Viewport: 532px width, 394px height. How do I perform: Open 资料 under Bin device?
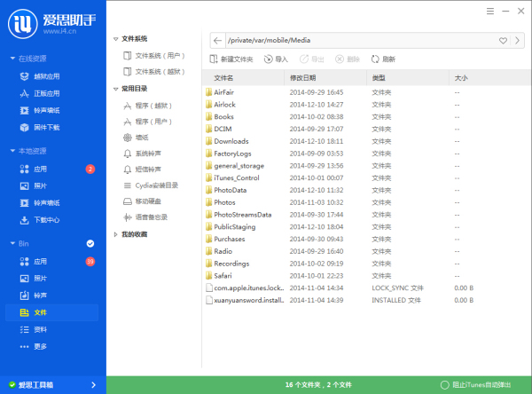pyautogui.click(x=40, y=329)
